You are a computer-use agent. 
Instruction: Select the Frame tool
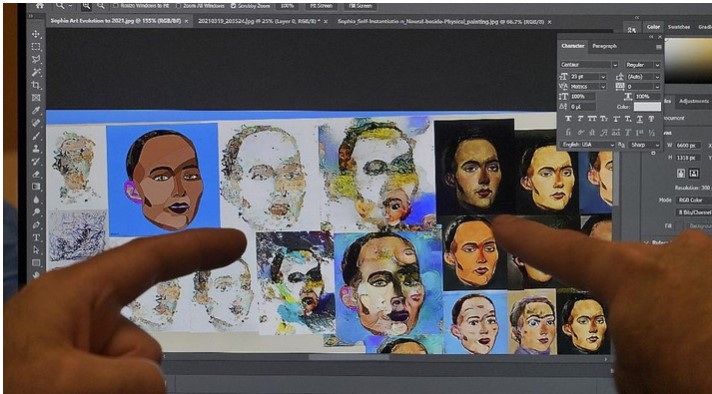(36, 98)
